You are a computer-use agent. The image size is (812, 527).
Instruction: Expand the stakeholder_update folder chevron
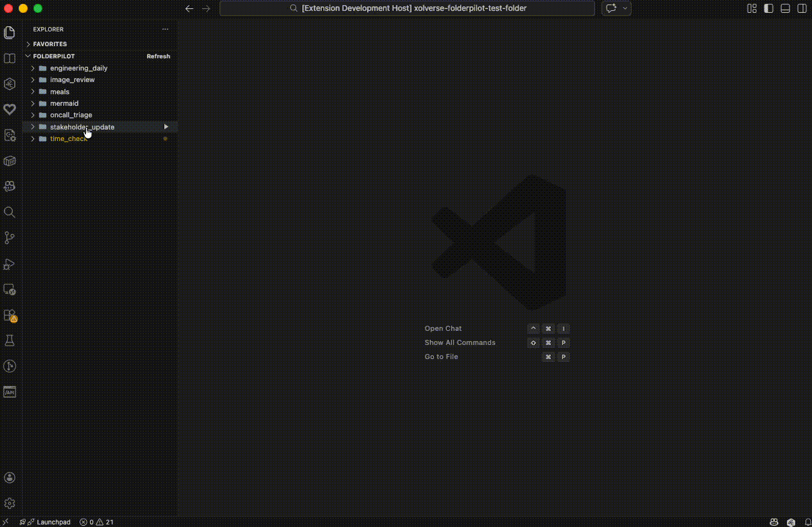click(33, 127)
